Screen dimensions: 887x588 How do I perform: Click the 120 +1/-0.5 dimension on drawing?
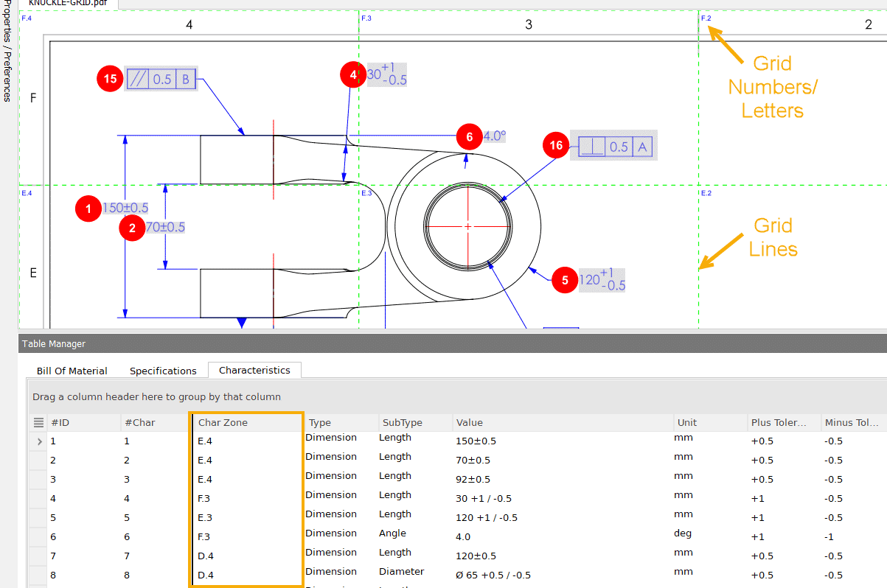(x=602, y=280)
